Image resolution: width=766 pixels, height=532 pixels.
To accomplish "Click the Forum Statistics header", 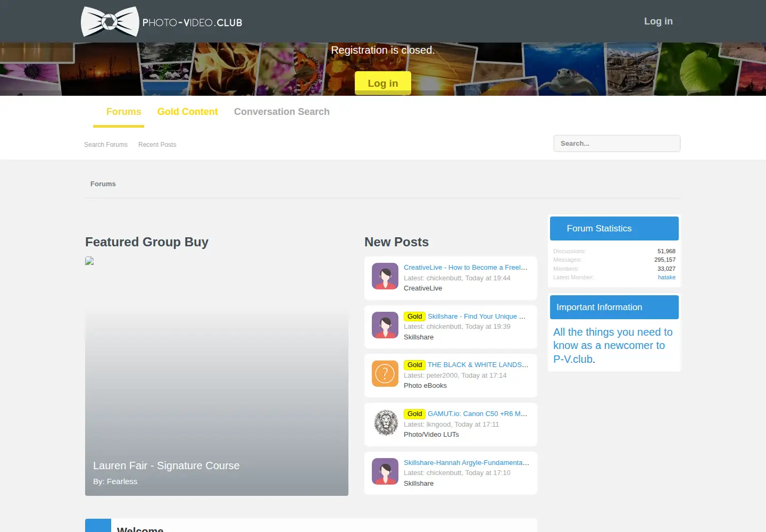I will 614,228.
